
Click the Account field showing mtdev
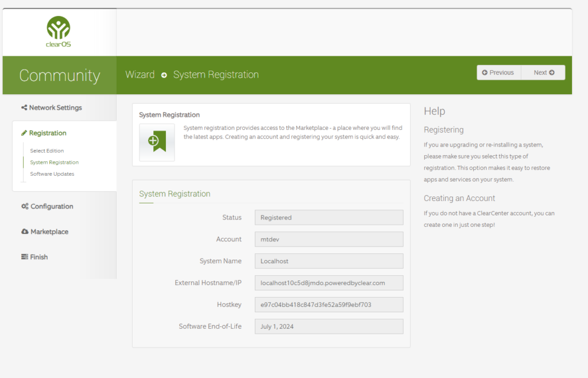click(329, 239)
